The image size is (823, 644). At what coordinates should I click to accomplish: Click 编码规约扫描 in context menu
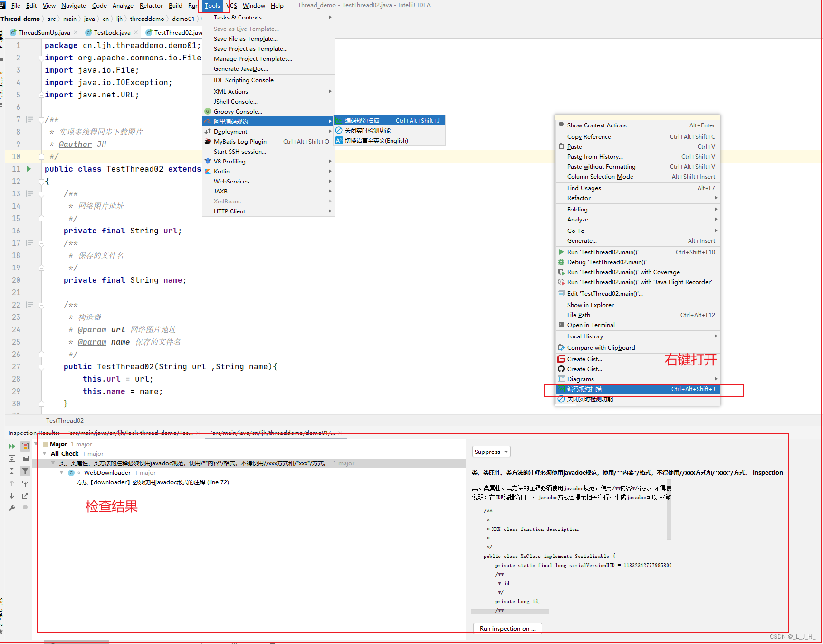pos(637,389)
